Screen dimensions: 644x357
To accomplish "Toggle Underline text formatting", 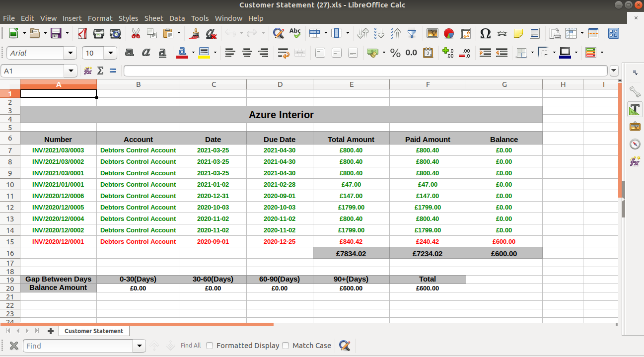I will 162,53.
